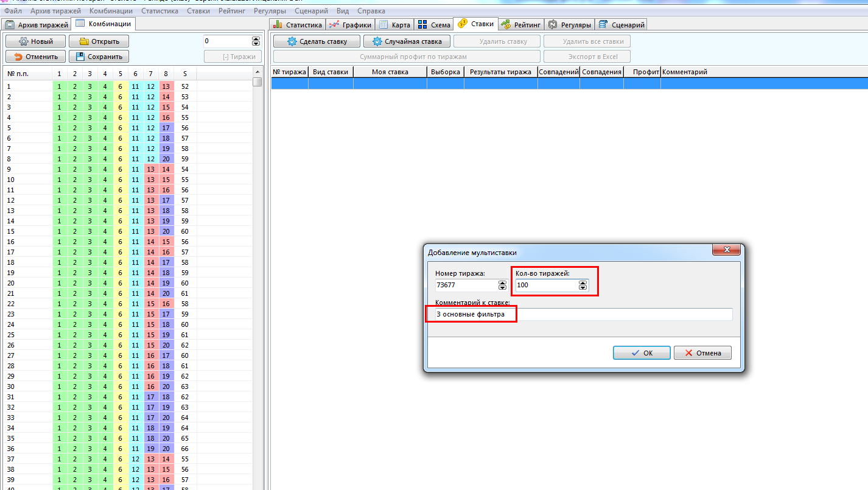This screenshot has height=490, width=868.
Task: Open the Комбинации menu in menu bar
Action: pos(111,11)
